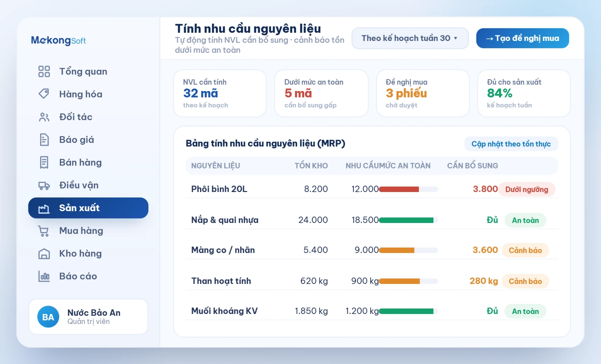
Task: Click An toàn badge on Muối khoáng KV row
Action: point(525,311)
